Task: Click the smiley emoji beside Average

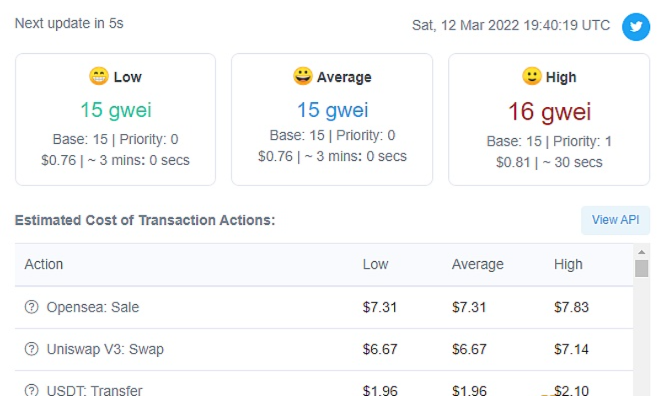Action: point(303,76)
